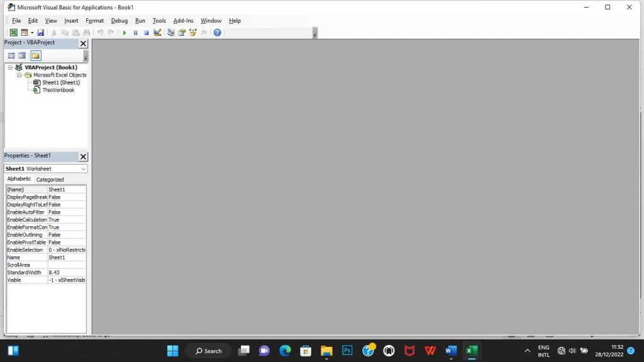Click the empty ScrollArea value field
The width and height of the screenshot is (644, 362).
pos(67,265)
